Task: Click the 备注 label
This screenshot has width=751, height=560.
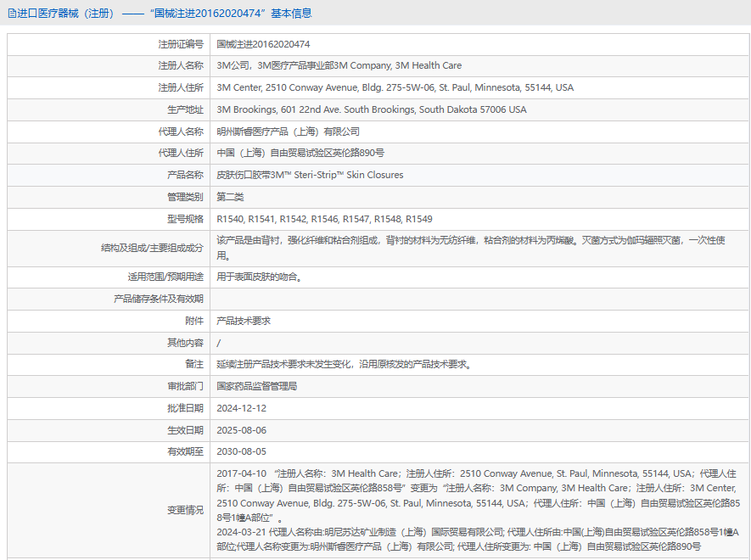Action: (194, 365)
